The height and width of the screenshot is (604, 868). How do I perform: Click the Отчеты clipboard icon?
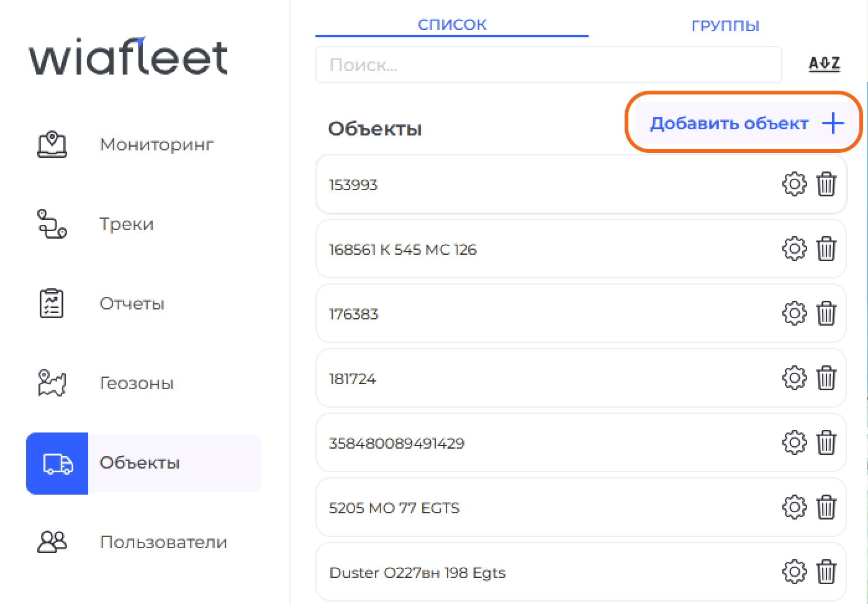pos(52,303)
